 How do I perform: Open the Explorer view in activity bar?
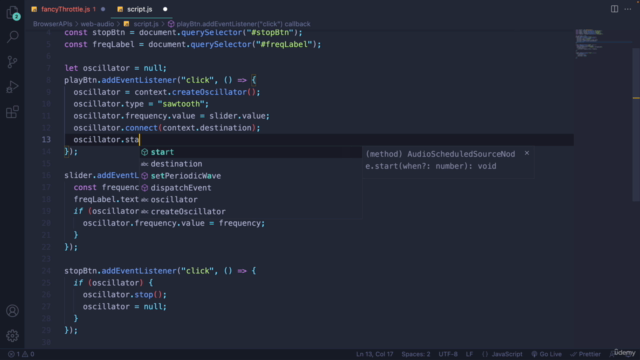tap(13, 13)
